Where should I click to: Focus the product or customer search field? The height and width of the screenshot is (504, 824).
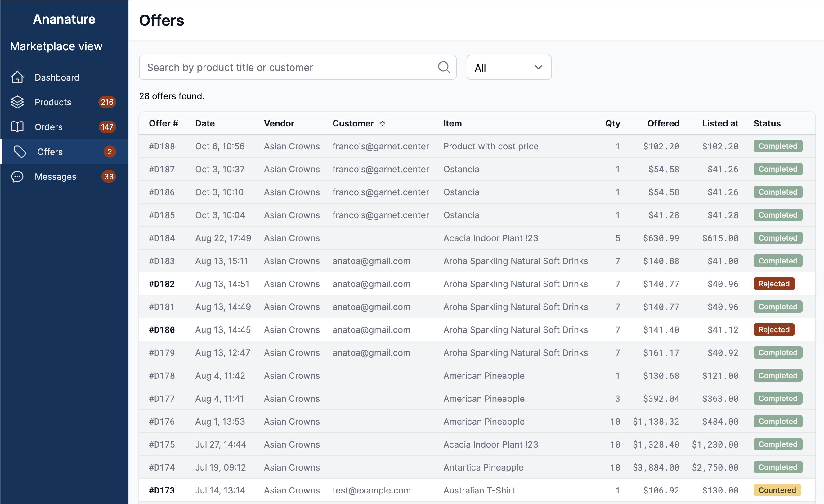(288, 67)
